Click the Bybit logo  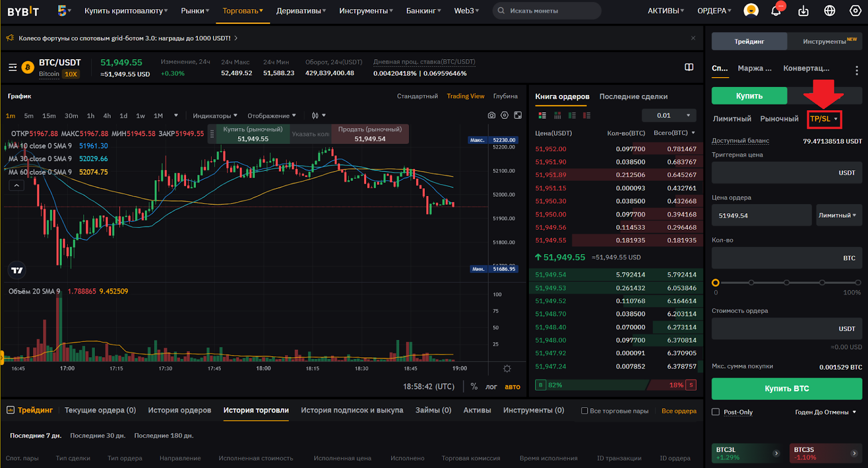click(x=23, y=11)
